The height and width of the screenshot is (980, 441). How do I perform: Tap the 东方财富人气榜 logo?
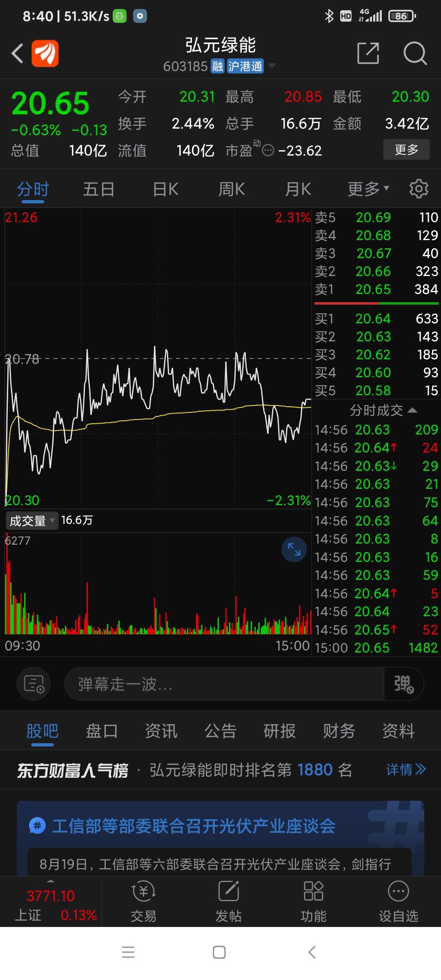pos(73,771)
